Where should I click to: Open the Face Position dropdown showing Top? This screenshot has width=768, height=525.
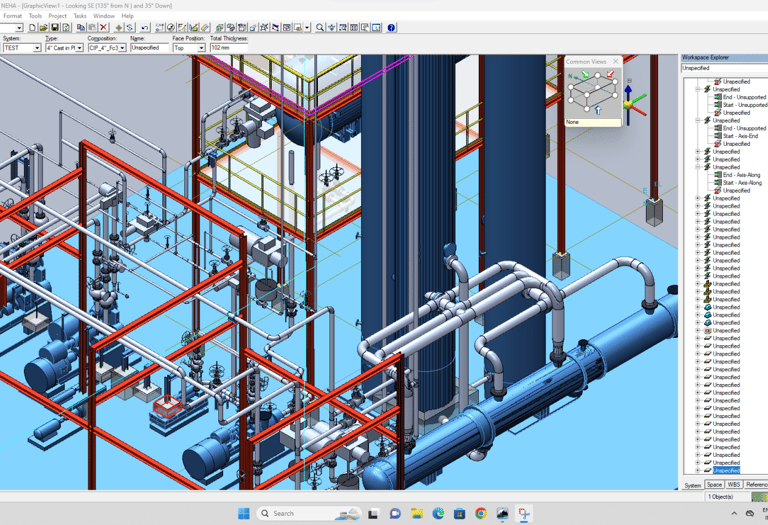coord(200,48)
